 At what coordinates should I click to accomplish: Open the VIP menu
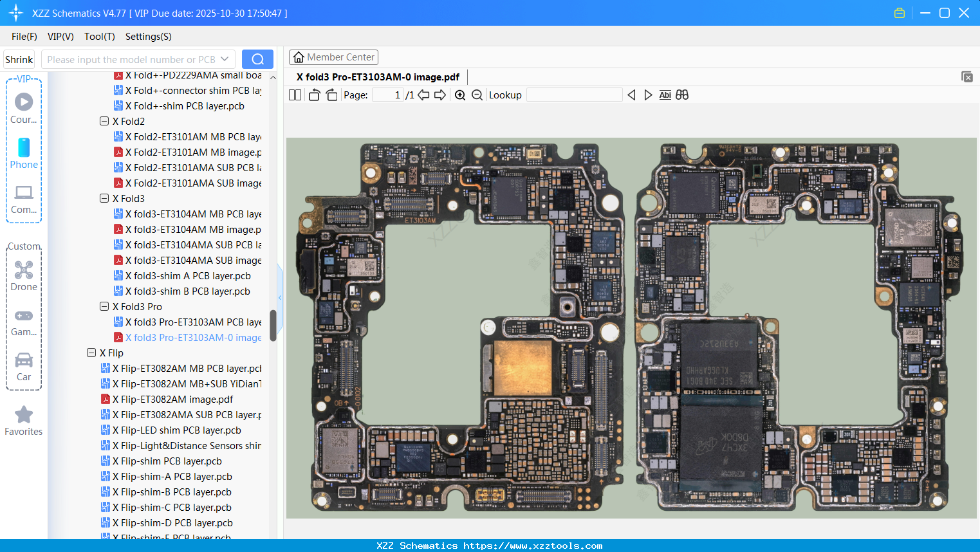tap(60, 37)
